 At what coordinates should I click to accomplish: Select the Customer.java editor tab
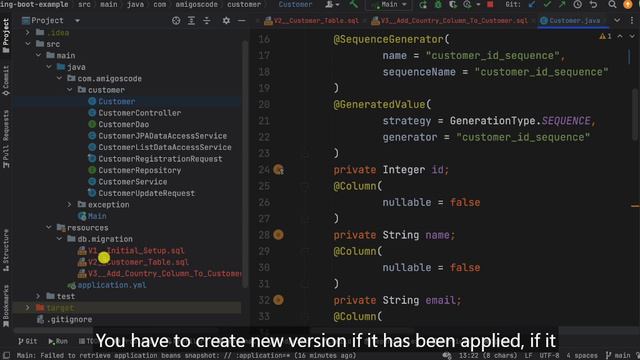pyautogui.click(x=571, y=20)
